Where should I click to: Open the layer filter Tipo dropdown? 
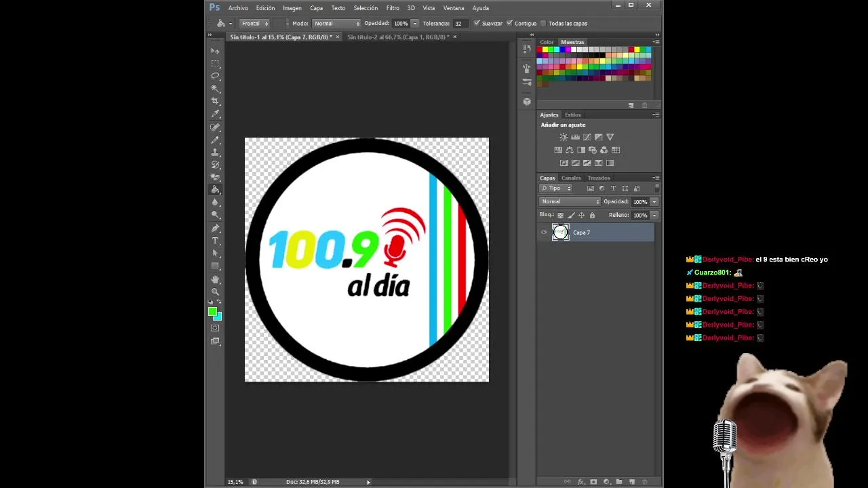tap(556, 188)
